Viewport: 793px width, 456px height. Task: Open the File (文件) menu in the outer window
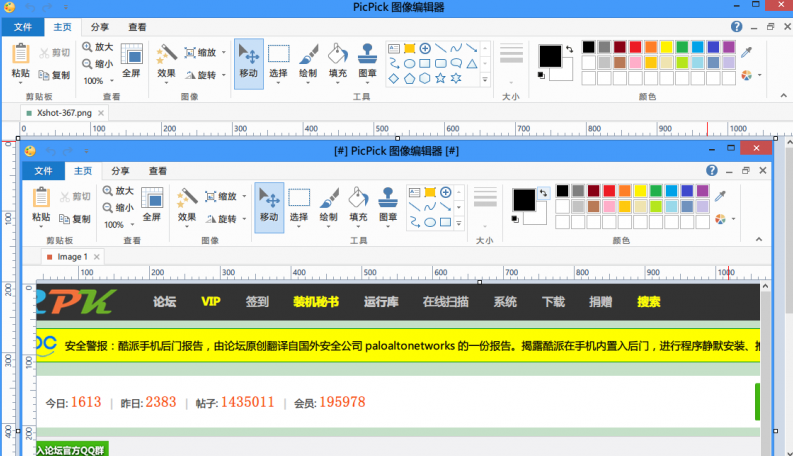pyautogui.click(x=23, y=27)
